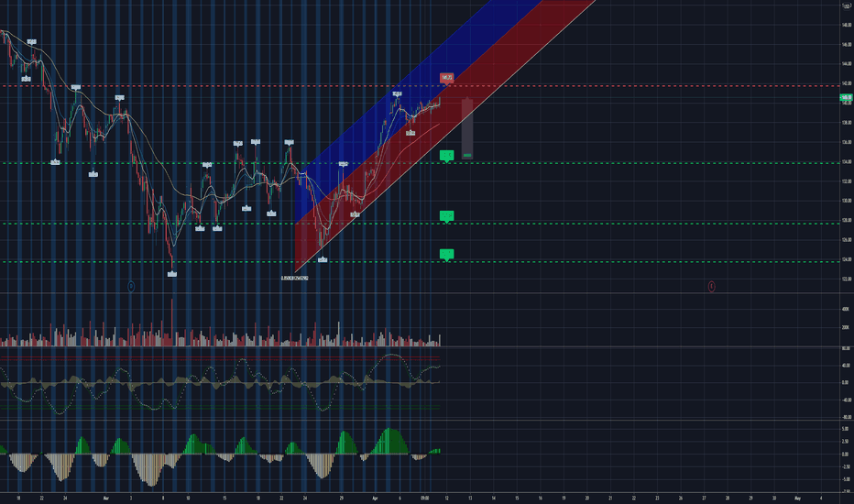The width and height of the screenshot is (854, 504).
Task: Click the 09:00 label on time axis
Action: coord(424,498)
